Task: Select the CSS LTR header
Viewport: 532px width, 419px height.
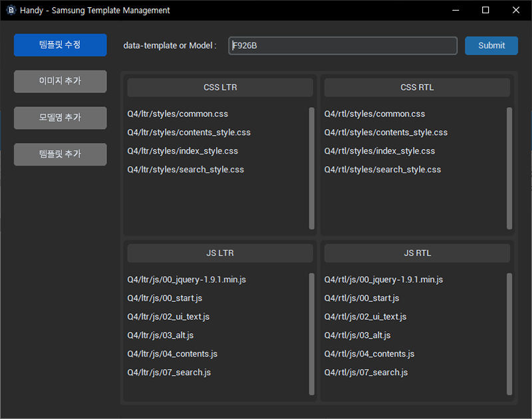Action: click(220, 87)
